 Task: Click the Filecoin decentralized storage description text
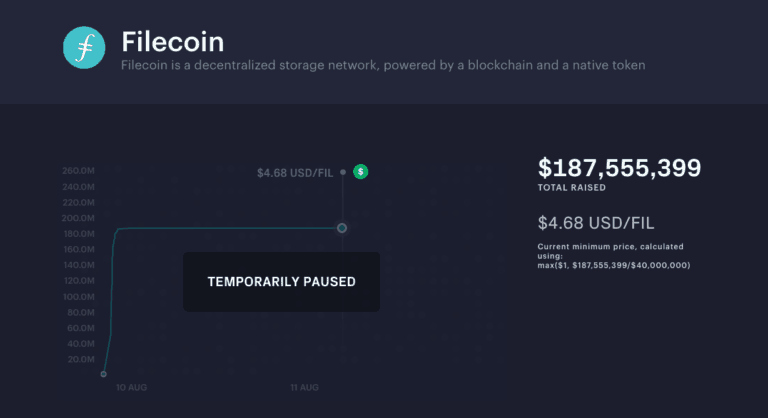pos(383,65)
